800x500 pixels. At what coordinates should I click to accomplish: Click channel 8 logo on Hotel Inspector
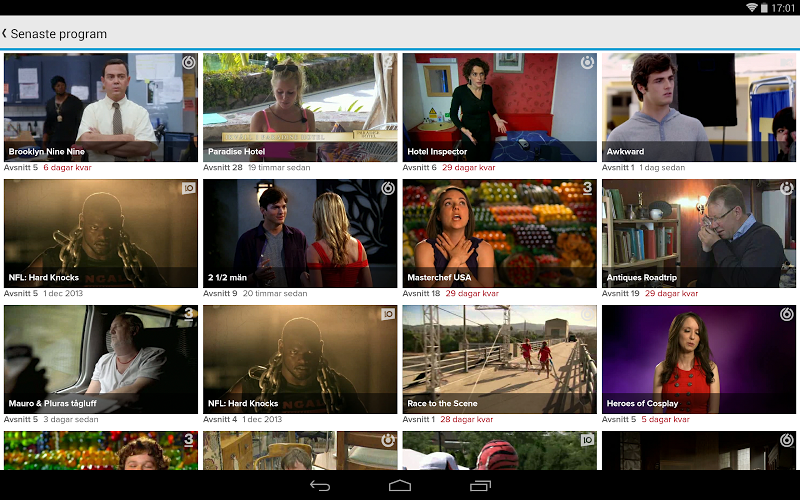tap(587, 62)
